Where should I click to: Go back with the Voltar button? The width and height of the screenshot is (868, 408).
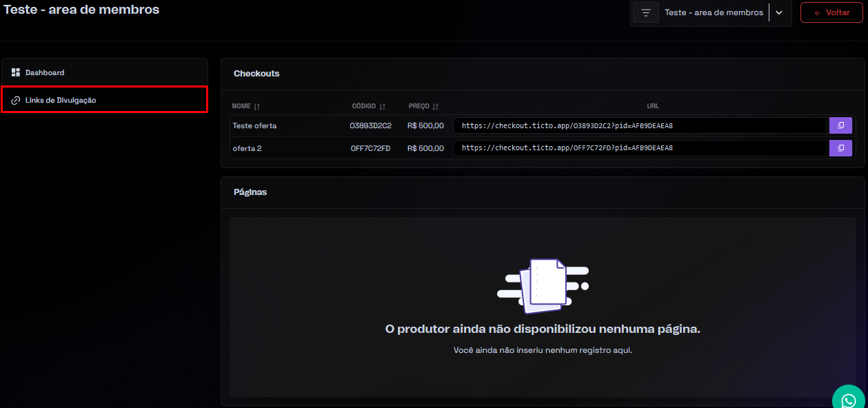[x=831, y=13]
